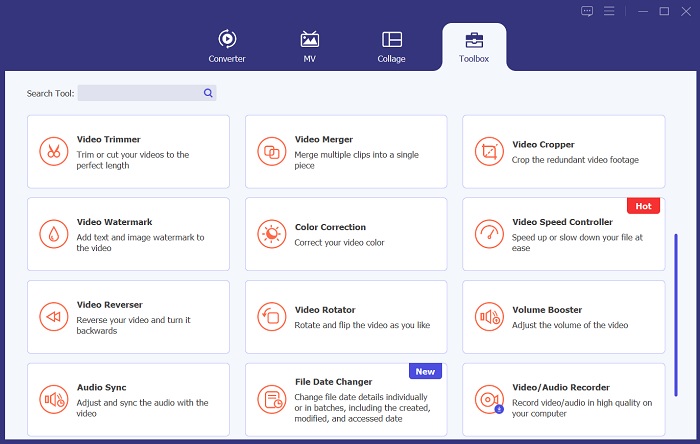Image resolution: width=700 pixels, height=444 pixels.
Task: Switch to the MV tab
Action: [x=310, y=46]
